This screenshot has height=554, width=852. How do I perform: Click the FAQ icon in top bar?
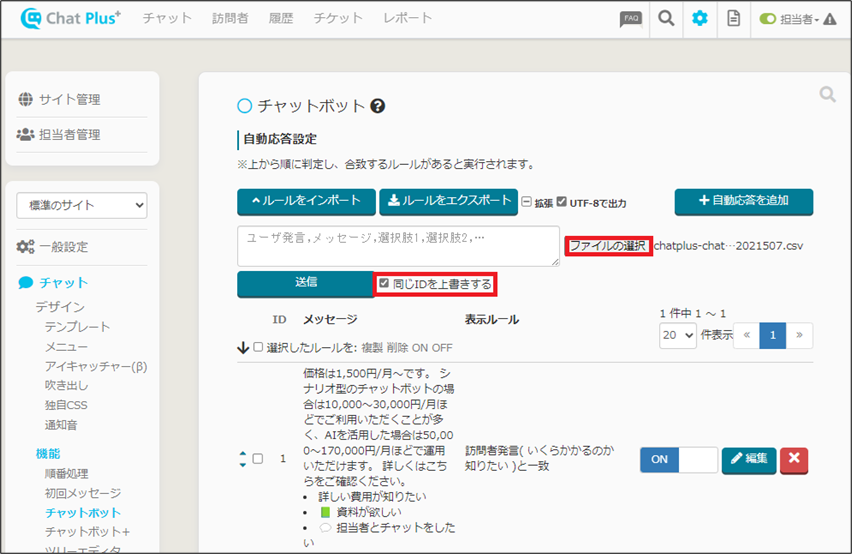[630, 19]
